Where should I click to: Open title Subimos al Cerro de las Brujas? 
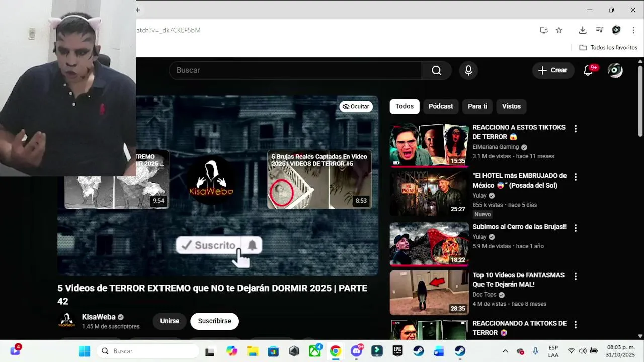(519, 227)
